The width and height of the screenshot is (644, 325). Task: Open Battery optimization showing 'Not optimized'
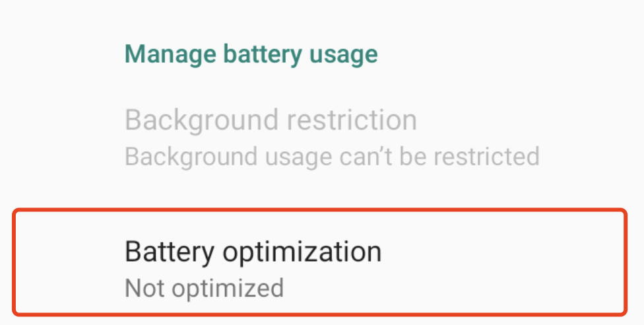click(319, 262)
